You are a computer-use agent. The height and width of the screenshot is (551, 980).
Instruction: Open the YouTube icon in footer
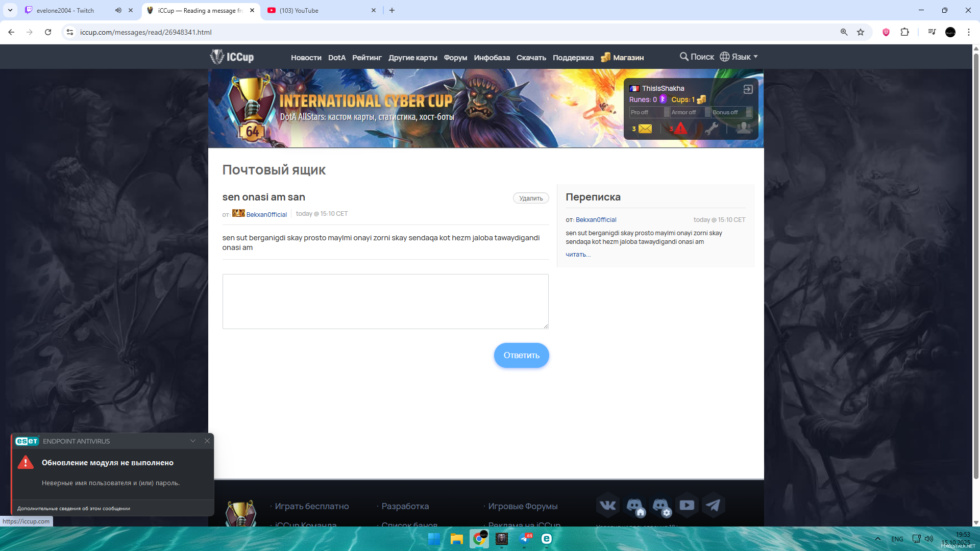click(x=687, y=506)
